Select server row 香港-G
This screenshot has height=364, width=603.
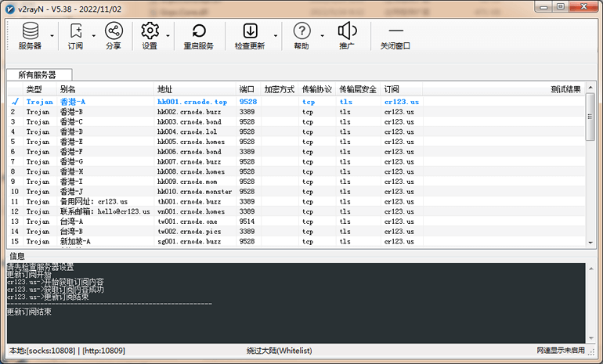point(296,162)
